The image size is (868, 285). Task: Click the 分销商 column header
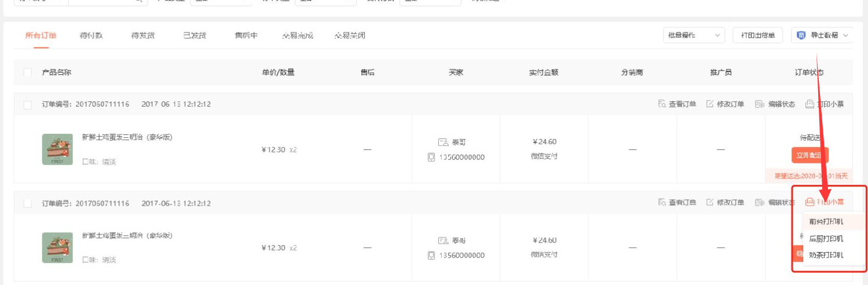(x=632, y=72)
